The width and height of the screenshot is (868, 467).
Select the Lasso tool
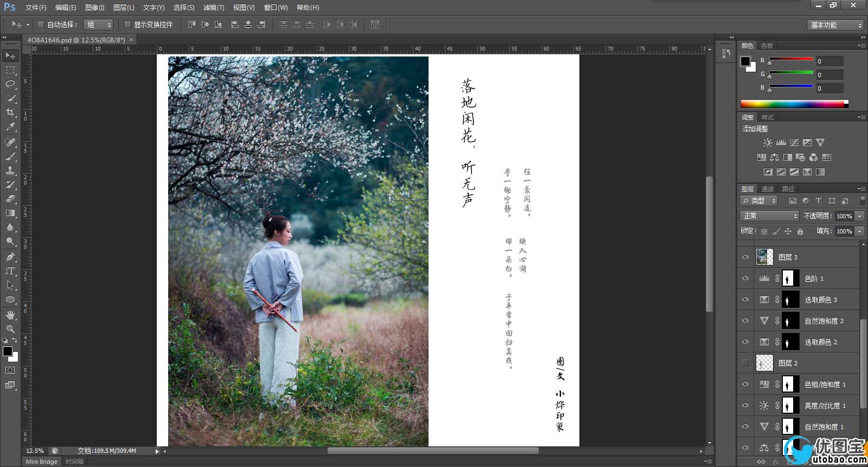pyautogui.click(x=10, y=84)
